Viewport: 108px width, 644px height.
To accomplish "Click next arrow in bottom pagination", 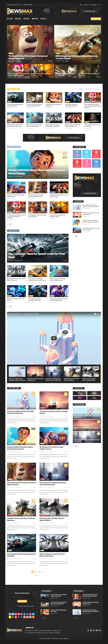I will click(x=43, y=572).
